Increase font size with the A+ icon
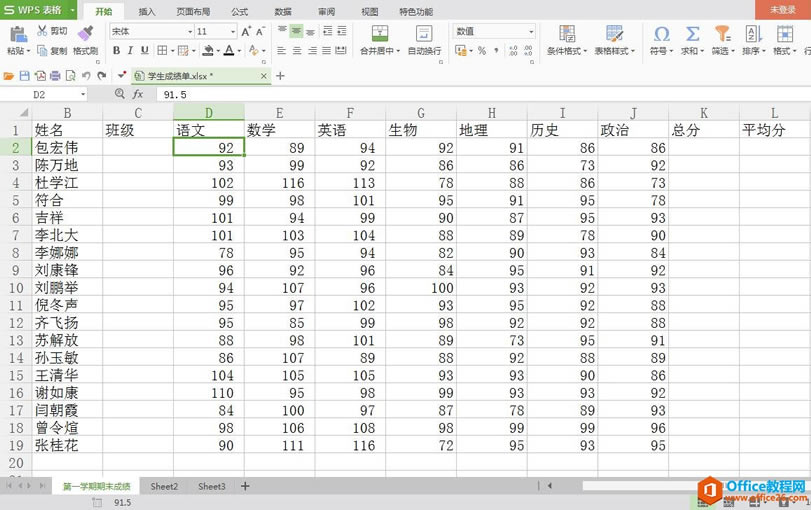Screen dimensions: 811x510 246,32
